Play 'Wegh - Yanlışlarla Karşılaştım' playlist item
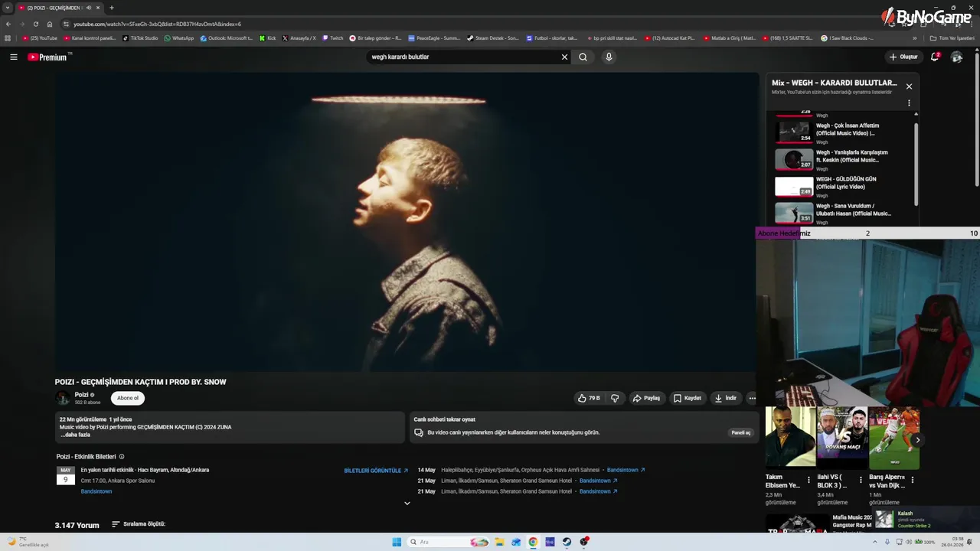 tap(841, 159)
